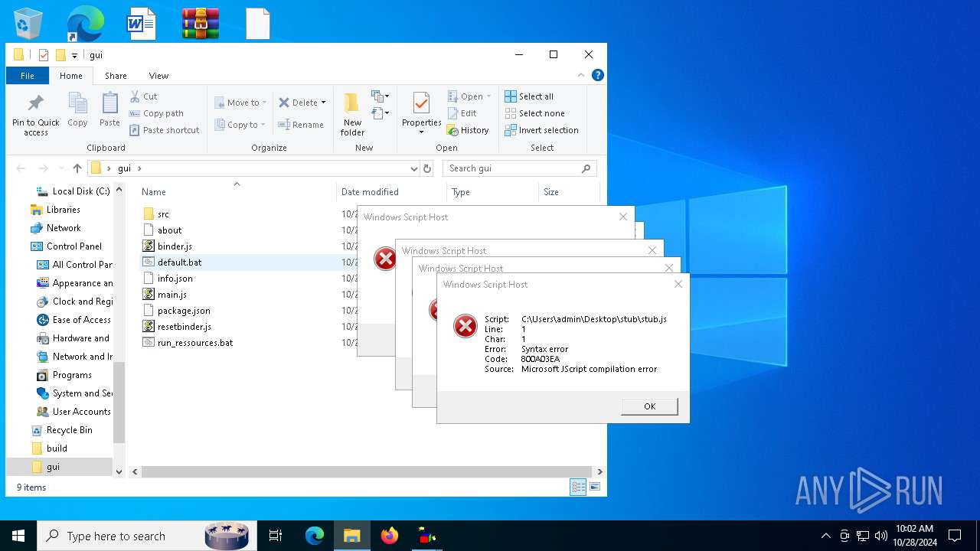Click the Paste ribbon icon
The width and height of the screenshot is (980, 551).
pos(109,109)
